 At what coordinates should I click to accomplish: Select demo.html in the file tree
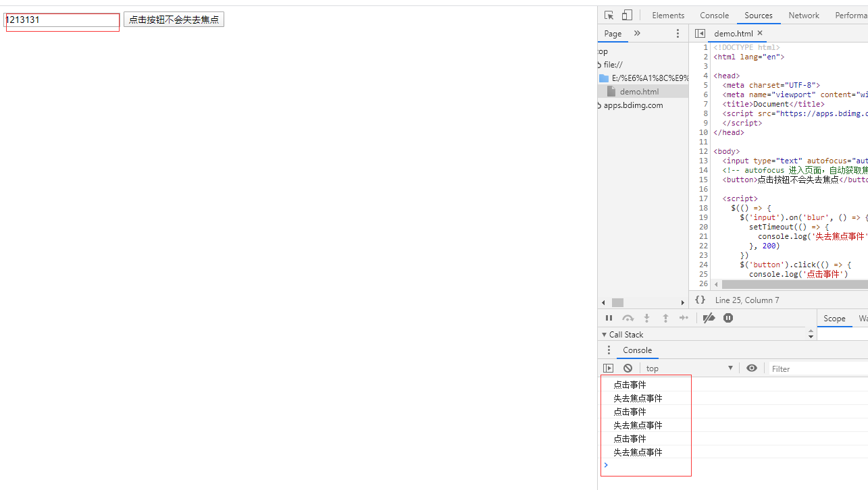click(638, 91)
